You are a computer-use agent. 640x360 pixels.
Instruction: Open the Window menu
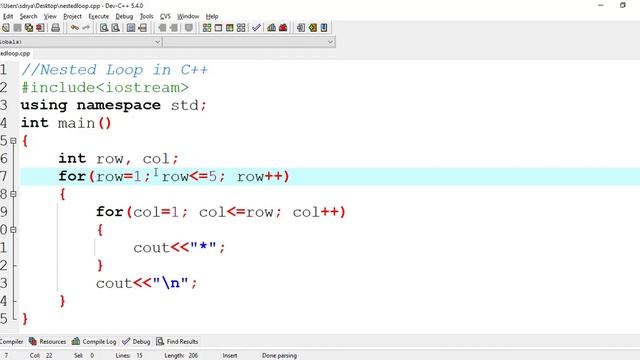click(188, 16)
